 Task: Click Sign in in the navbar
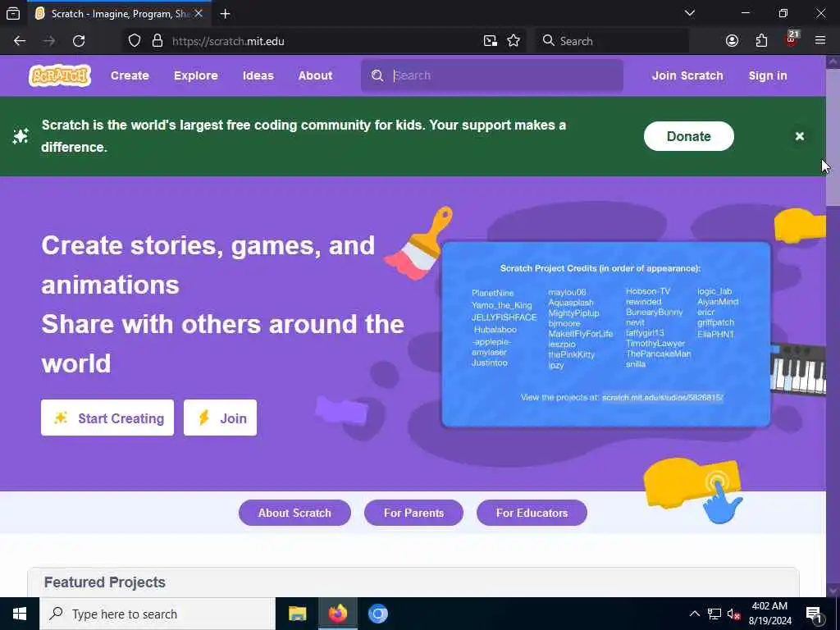pos(768,75)
